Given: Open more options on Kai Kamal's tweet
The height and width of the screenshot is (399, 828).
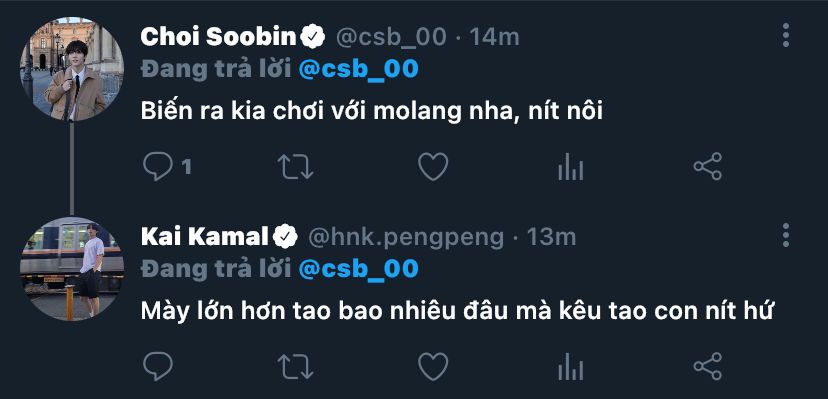Looking at the screenshot, I should 786,235.
